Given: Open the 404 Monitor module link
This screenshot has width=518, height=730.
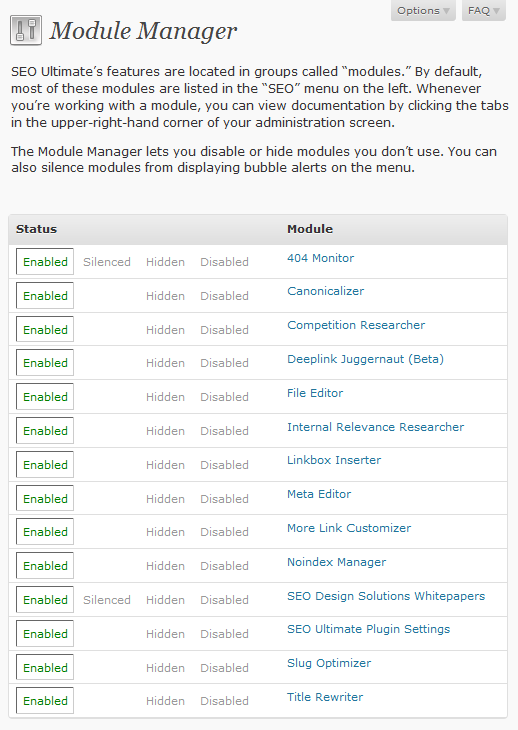Looking at the screenshot, I should tap(320, 258).
